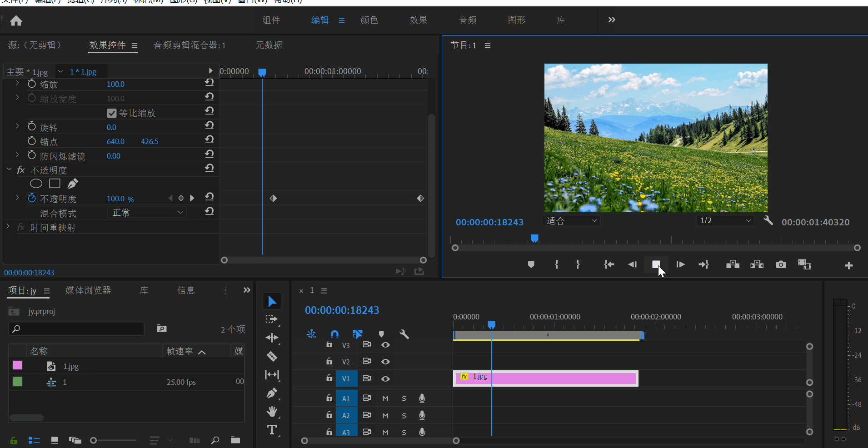This screenshot has height=448, width=868.
Task: Create an ellipse mask for opacity
Action: (36, 184)
